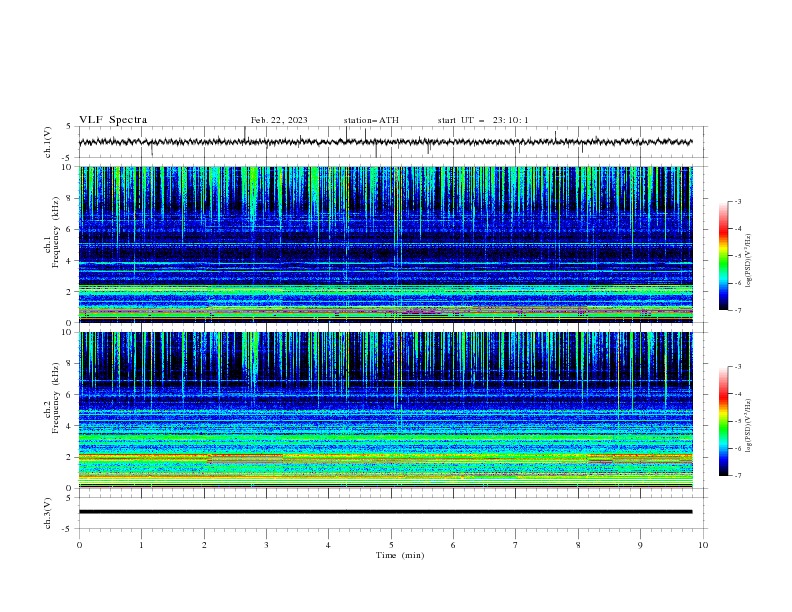The height and width of the screenshot is (612, 792).
Task: Click the "2" kHz tick on ch.1 frequency axis
Action: 71,292
